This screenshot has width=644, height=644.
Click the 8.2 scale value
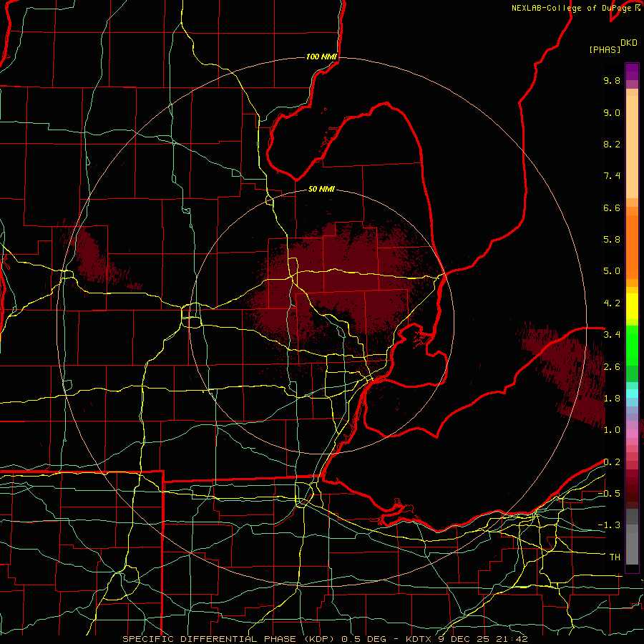click(612, 144)
